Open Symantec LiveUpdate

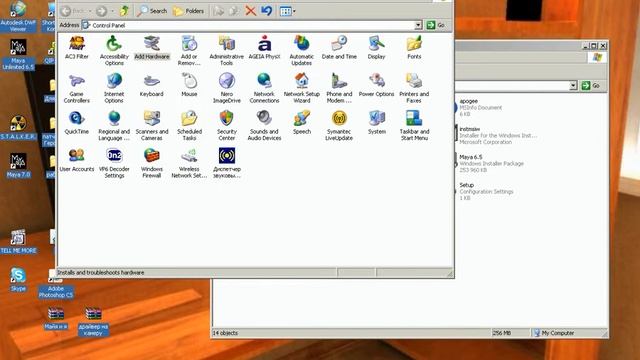339,125
